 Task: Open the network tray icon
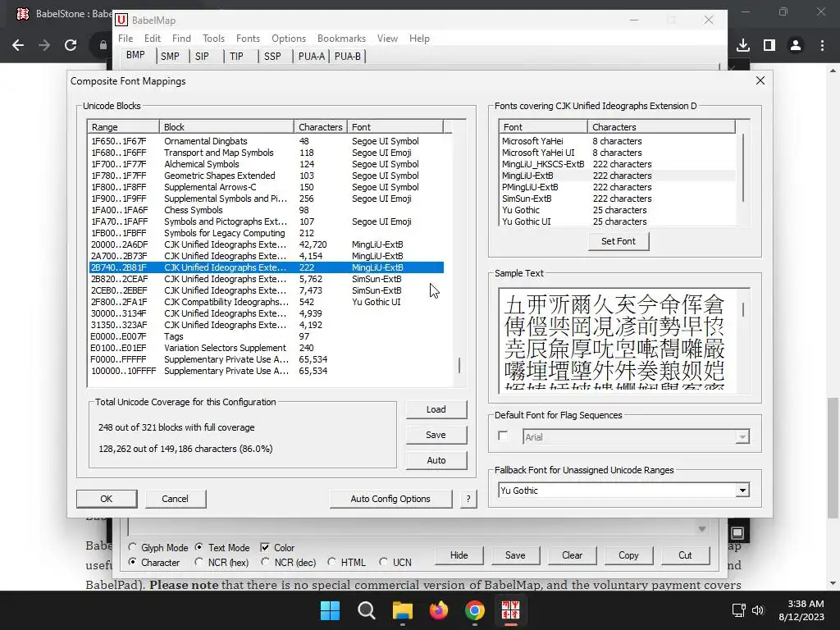click(739, 609)
